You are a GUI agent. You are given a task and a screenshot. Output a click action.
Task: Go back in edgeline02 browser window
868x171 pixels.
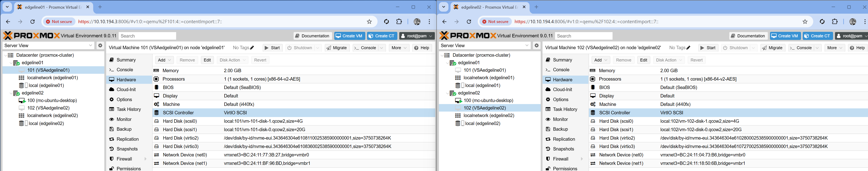point(444,22)
